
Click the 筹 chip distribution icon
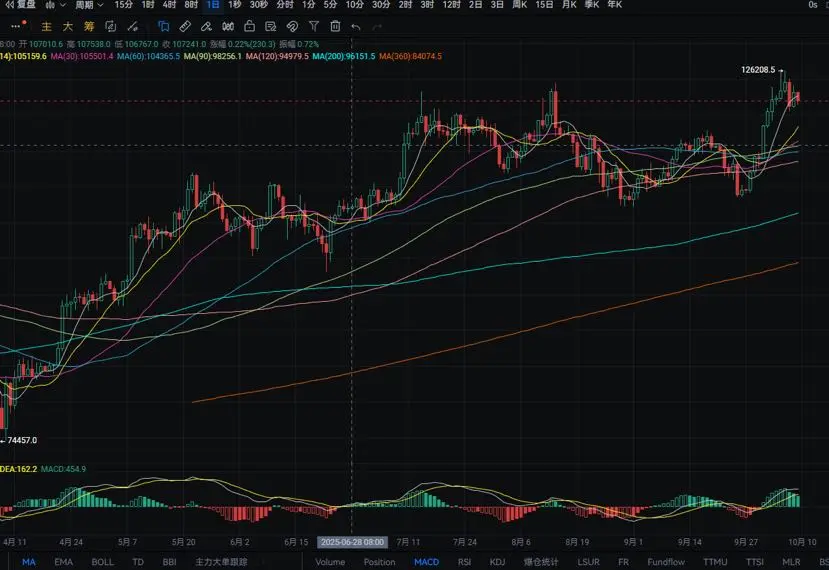click(89, 26)
